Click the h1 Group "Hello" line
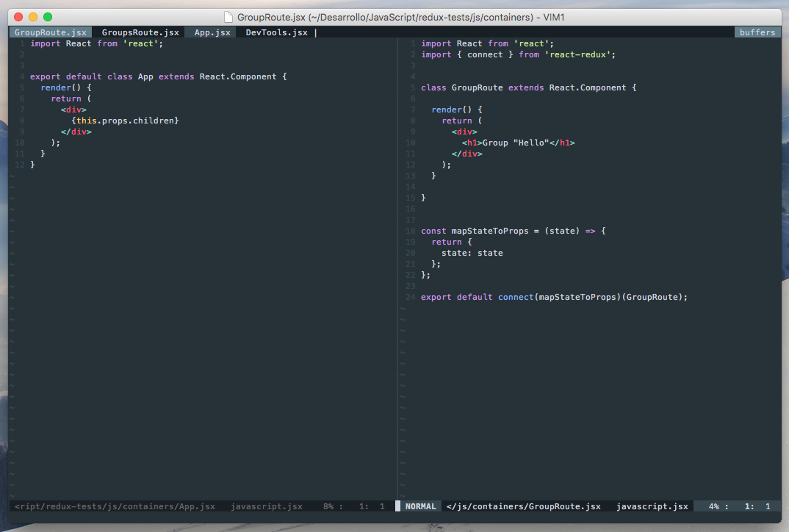789x532 pixels. pyautogui.click(x=518, y=143)
